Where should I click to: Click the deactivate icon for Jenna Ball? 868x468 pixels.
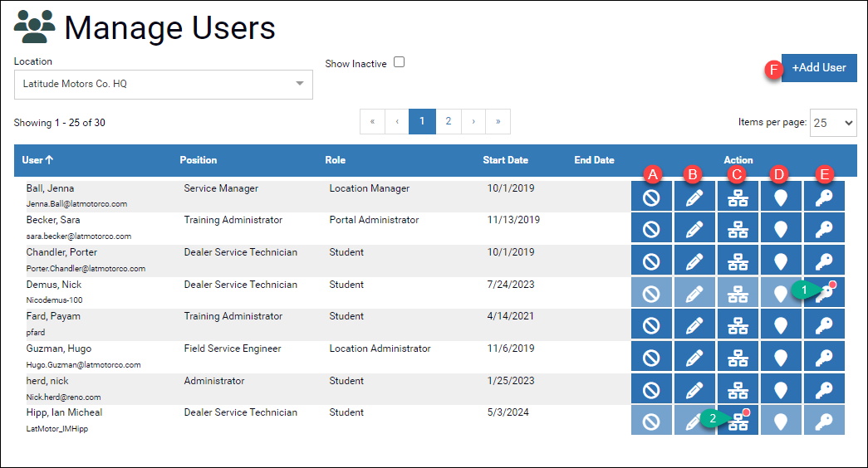[x=651, y=197]
